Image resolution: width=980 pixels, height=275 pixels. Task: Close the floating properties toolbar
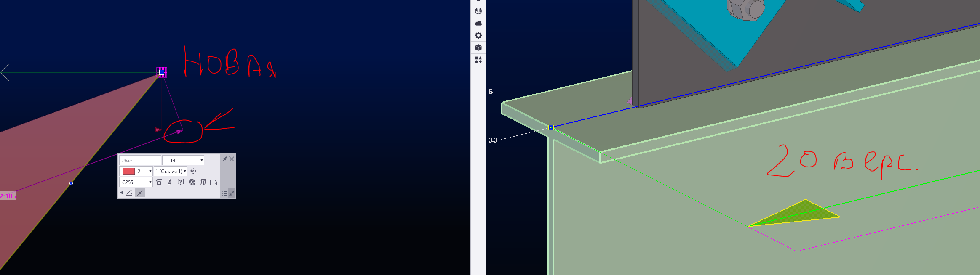pyautogui.click(x=232, y=159)
